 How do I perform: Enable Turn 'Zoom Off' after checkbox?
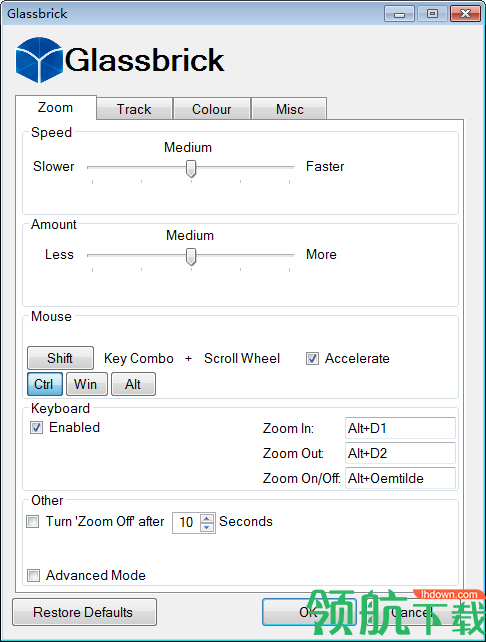coord(33,522)
